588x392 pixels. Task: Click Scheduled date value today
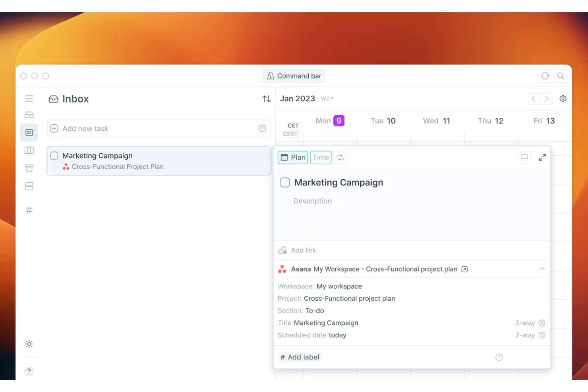click(x=337, y=335)
